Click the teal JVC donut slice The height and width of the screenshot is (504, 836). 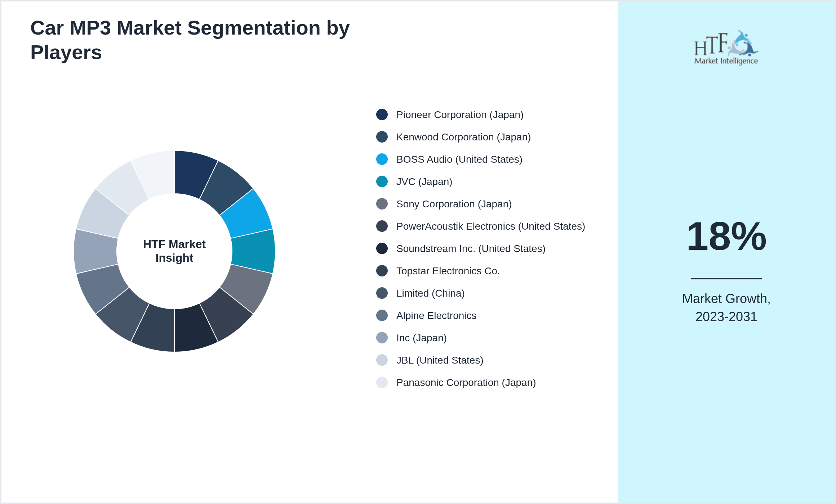pos(253,251)
